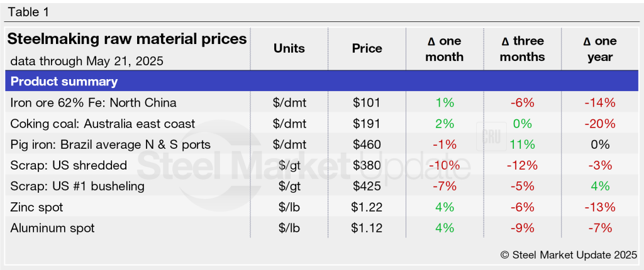644x270 pixels.
Task: Click the Steel Market Update 2025 copyright text
Action: [x=569, y=254]
